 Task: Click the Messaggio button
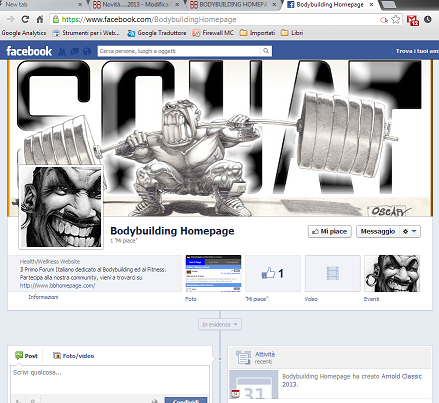pos(378,231)
